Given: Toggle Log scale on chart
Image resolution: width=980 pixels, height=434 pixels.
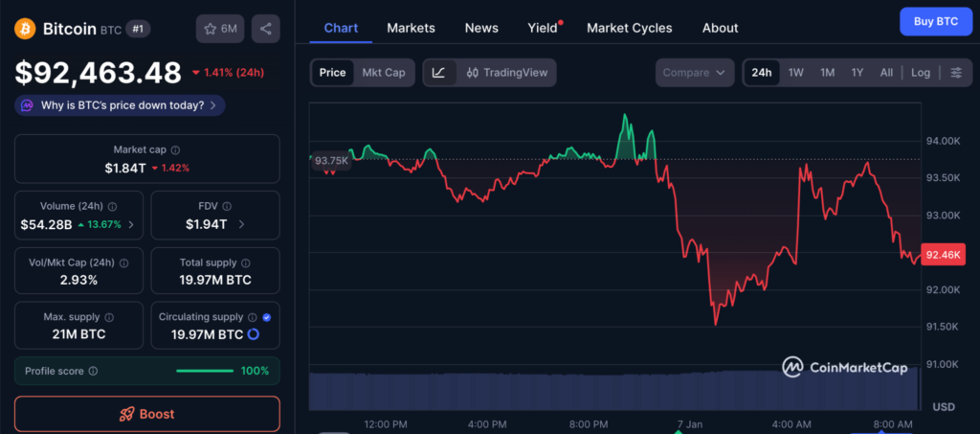Looking at the screenshot, I should [920, 73].
